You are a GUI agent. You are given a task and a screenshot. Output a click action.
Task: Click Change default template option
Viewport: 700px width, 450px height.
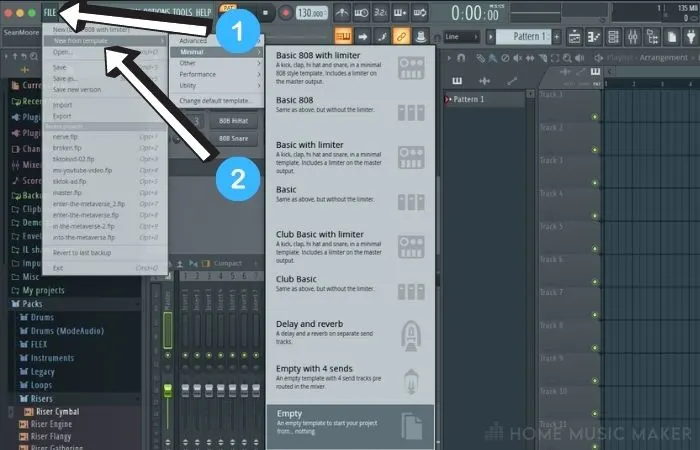point(217,101)
